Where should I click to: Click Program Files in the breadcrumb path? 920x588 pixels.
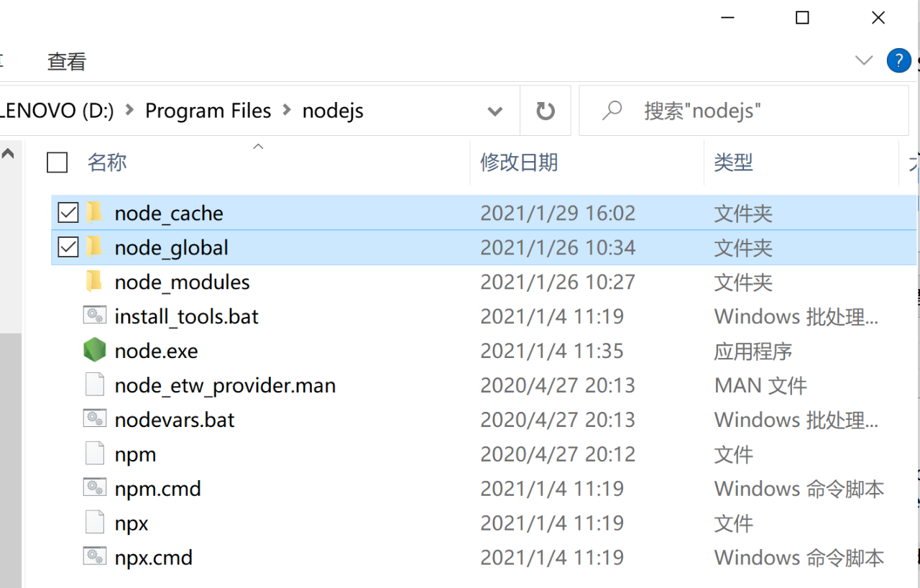click(x=208, y=111)
